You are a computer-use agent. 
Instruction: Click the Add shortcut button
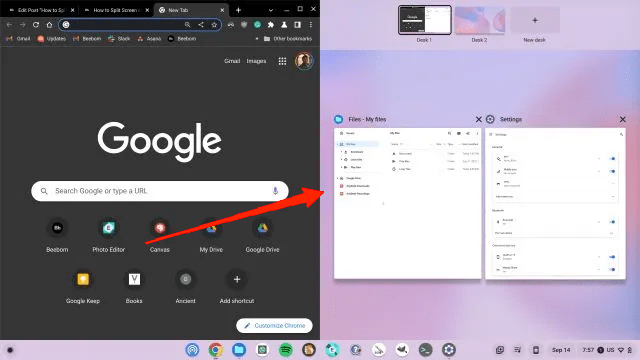point(237,287)
